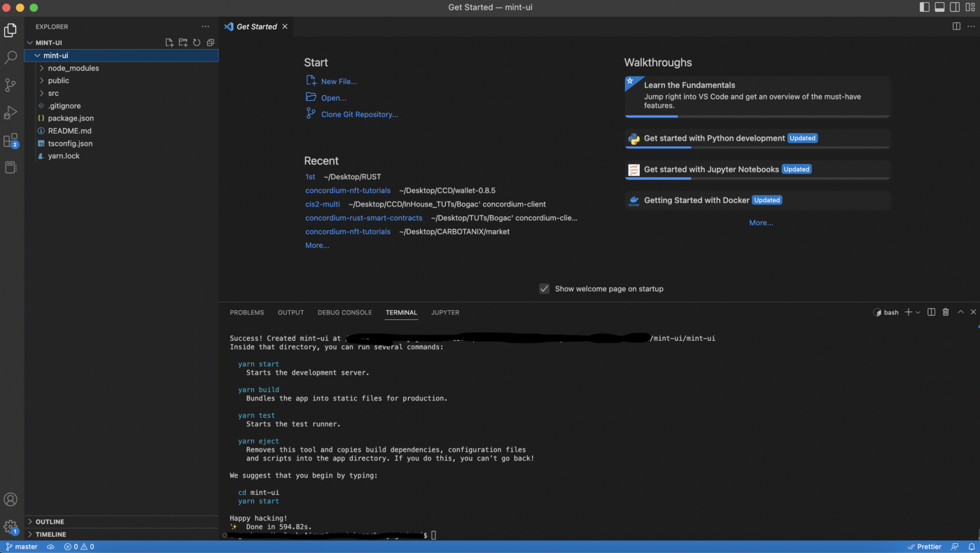This screenshot has height=553, width=980.
Task: Open the Extensions view
Action: 10,141
